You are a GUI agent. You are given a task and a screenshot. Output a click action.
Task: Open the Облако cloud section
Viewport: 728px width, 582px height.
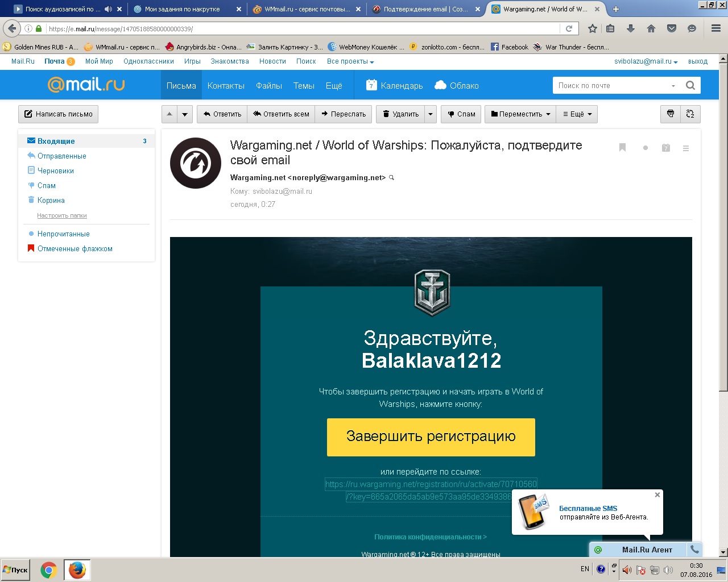pos(457,85)
